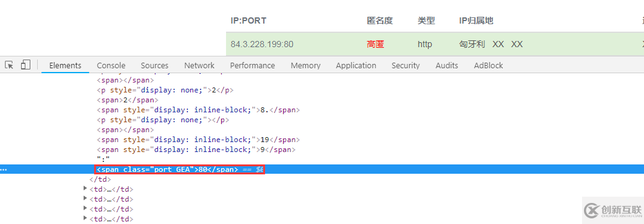Select the empty hidden p node

tap(163, 120)
